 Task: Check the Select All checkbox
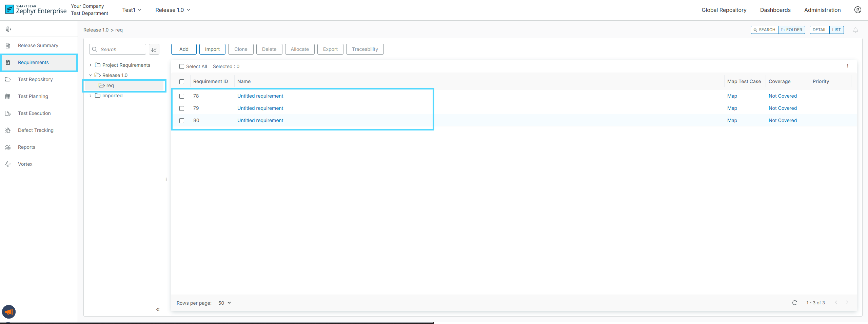(182, 67)
